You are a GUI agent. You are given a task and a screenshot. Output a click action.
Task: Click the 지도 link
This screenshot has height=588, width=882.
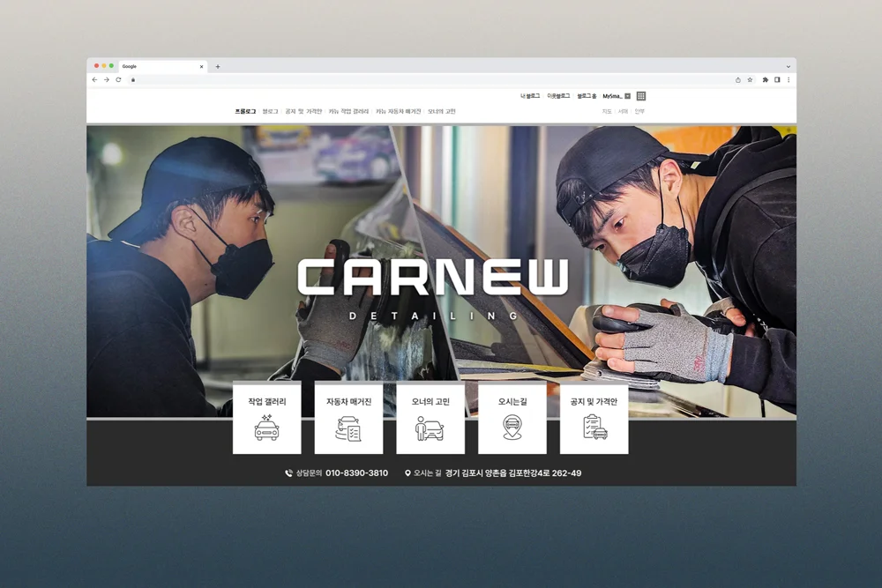click(607, 111)
